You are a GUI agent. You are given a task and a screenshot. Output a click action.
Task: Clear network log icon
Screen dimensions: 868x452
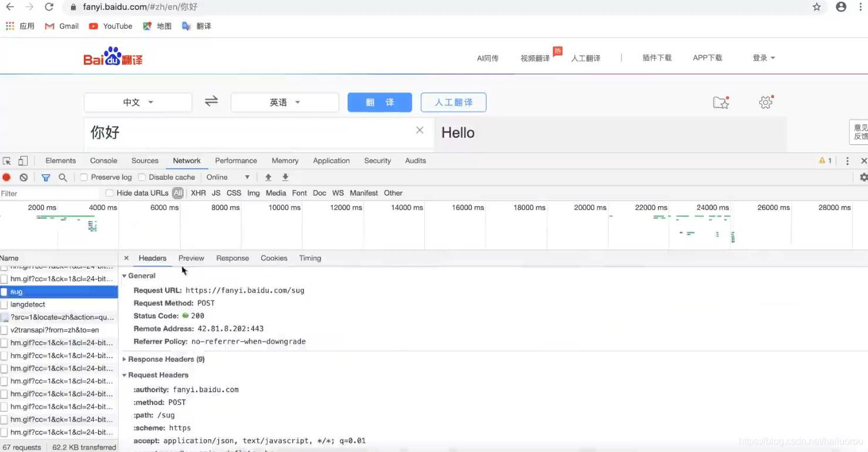coord(23,177)
